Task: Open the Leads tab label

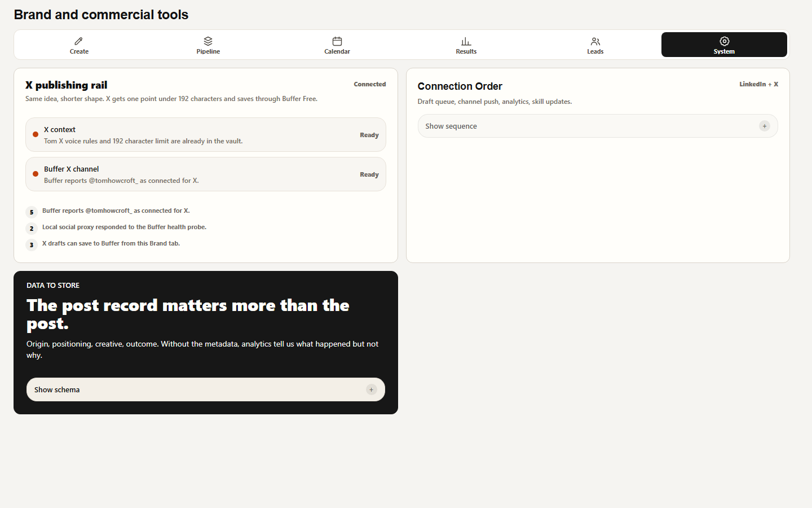Action: [595, 51]
